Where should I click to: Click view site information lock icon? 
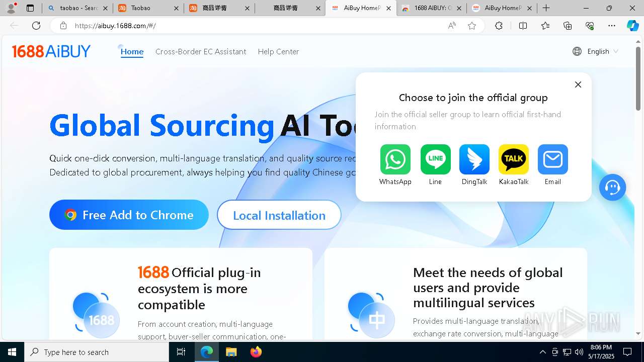(x=63, y=26)
